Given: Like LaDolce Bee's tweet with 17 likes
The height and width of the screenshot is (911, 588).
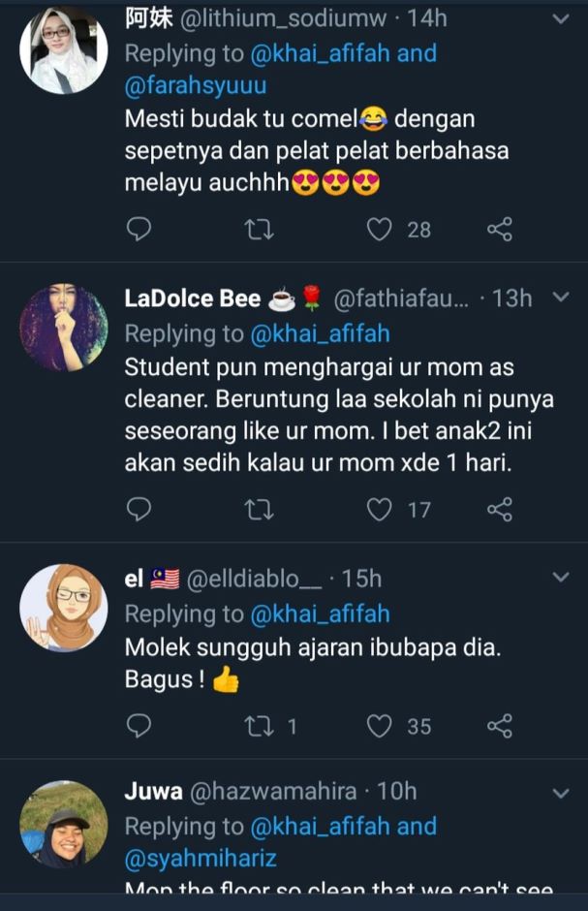Looking at the screenshot, I should tap(381, 509).
